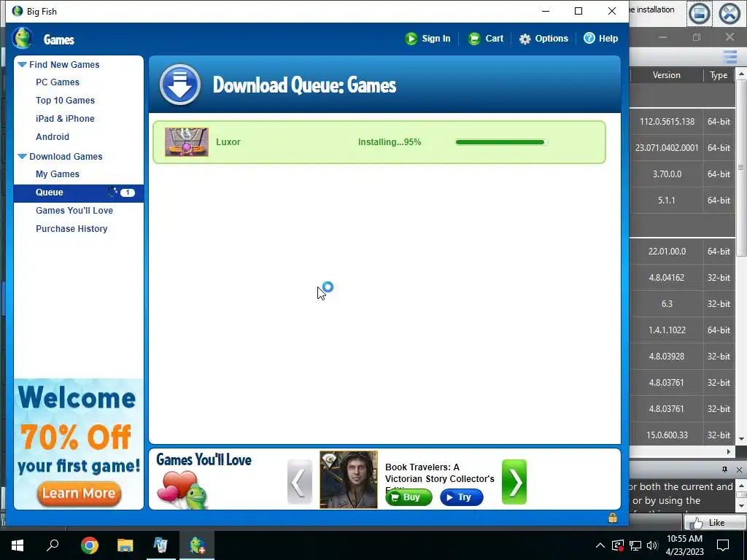Screen dimensions: 747x560
Task: Click Buy for Book Travelers
Action: pyautogui.click(x=409, y=497)
